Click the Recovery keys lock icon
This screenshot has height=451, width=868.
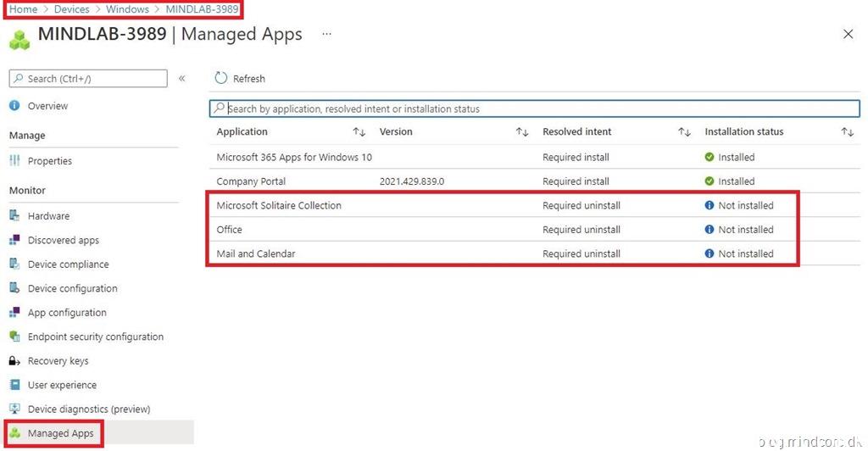(14, 361)
